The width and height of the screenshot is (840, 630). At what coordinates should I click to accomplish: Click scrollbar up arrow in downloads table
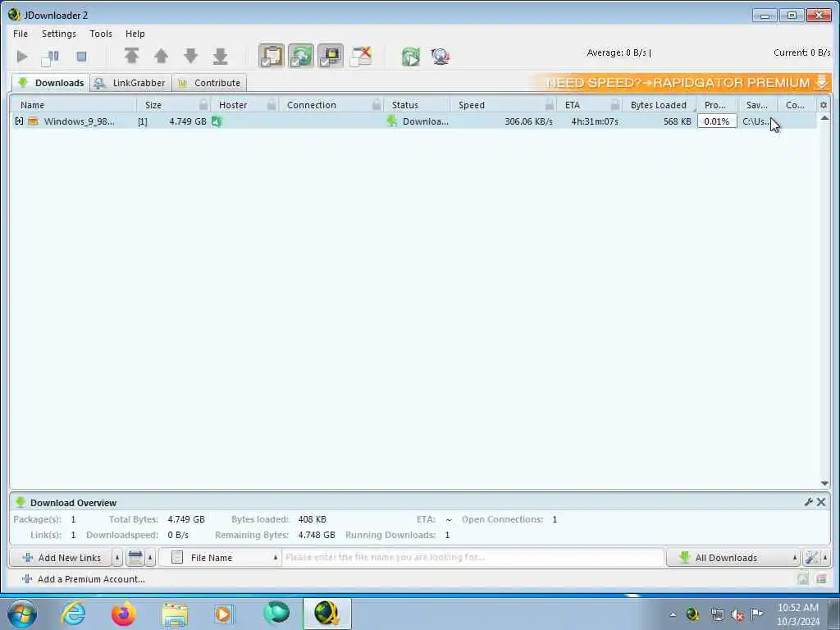824,118
